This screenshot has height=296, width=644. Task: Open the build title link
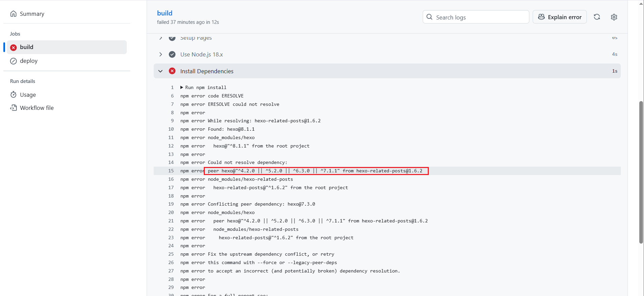pyautogui.click(x=164, y=13)
